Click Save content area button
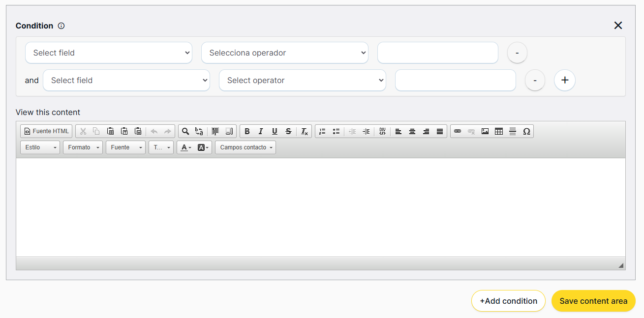The image size is (644, 318). tap(593, 301)
